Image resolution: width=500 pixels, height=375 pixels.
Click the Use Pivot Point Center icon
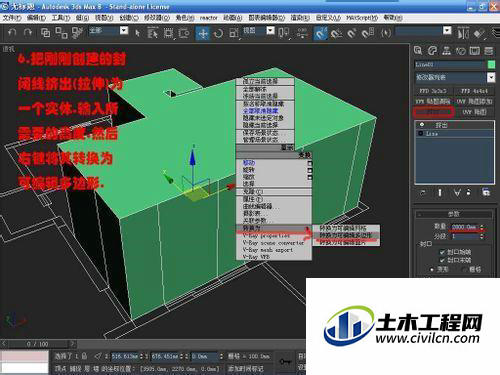coord(284,33)
